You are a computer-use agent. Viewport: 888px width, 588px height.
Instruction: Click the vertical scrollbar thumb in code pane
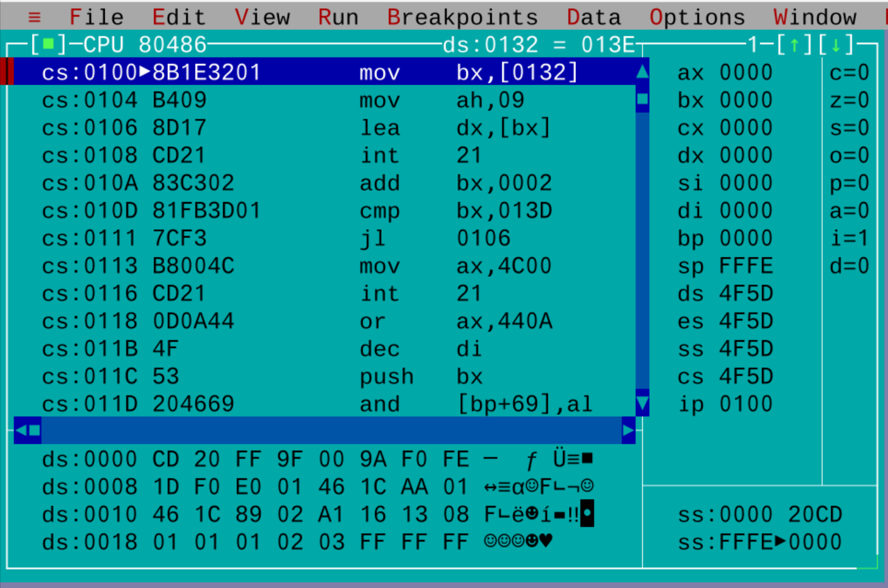tap(642, 99)
